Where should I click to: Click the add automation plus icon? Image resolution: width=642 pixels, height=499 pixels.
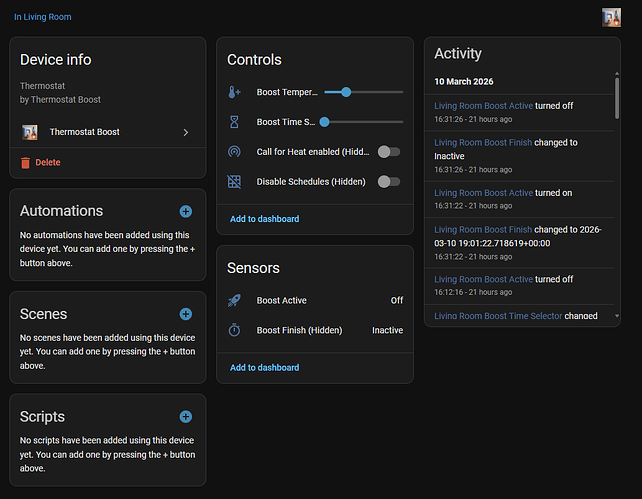(185, 211)
